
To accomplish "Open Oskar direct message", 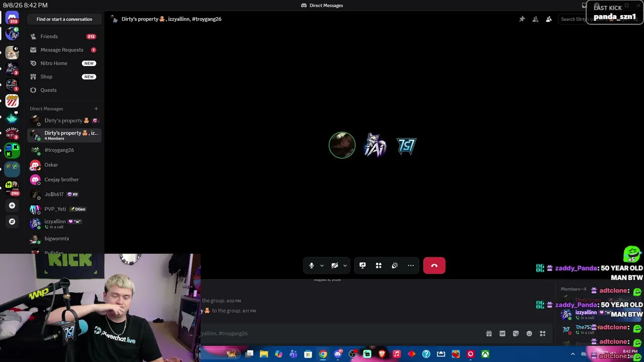I will pos(64,165).
